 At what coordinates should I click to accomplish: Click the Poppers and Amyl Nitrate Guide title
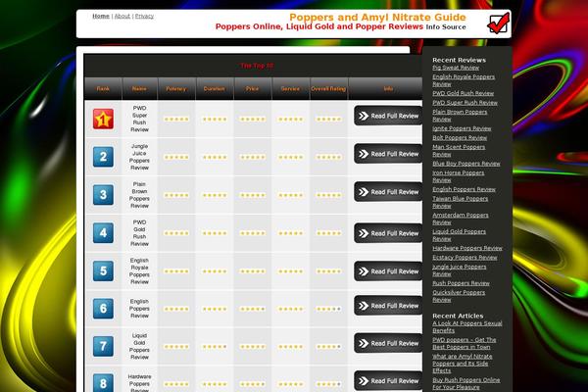click(377, 18)
